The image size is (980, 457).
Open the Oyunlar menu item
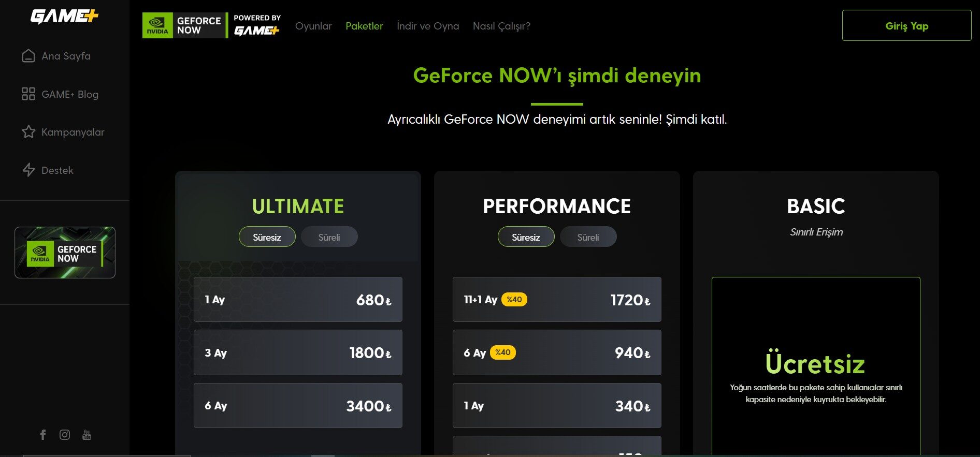point(313,26)
